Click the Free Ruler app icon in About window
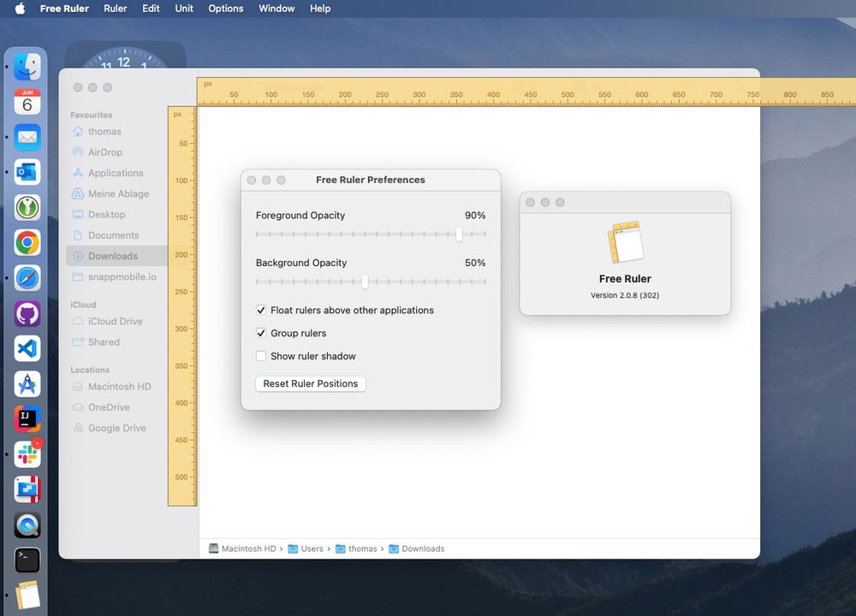856x616 pixels. pos(625,242)
